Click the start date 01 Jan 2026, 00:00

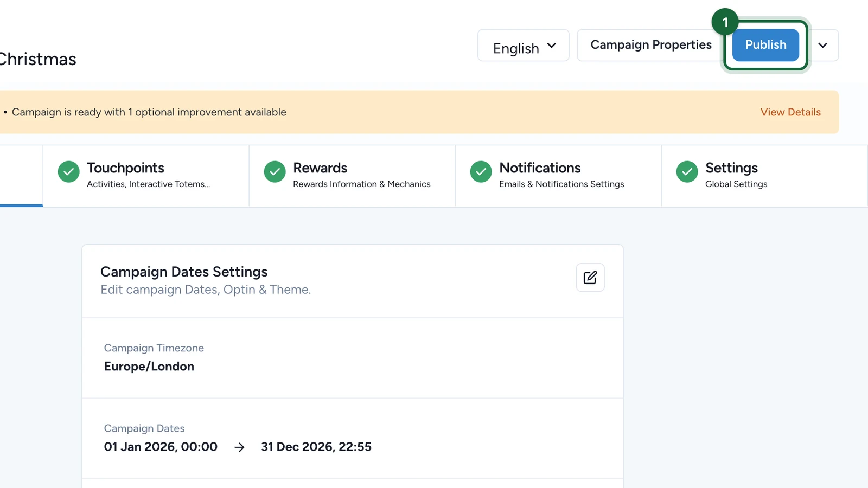coord(161,447)
